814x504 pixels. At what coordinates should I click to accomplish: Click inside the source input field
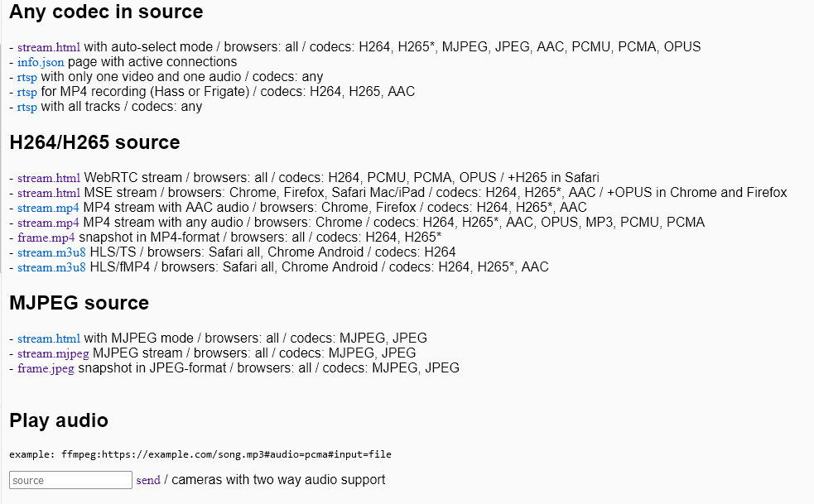pyautogui.click(x=70, y=480)
